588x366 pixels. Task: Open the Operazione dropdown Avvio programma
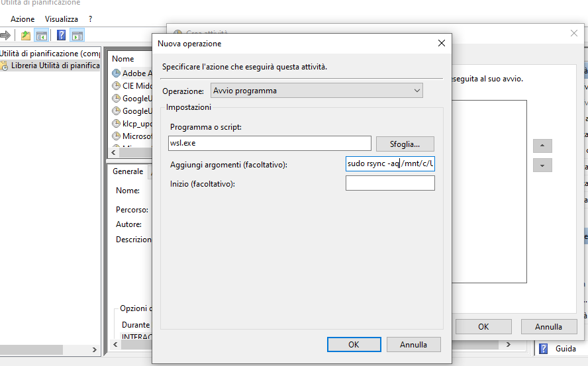(x=317, y=91)
